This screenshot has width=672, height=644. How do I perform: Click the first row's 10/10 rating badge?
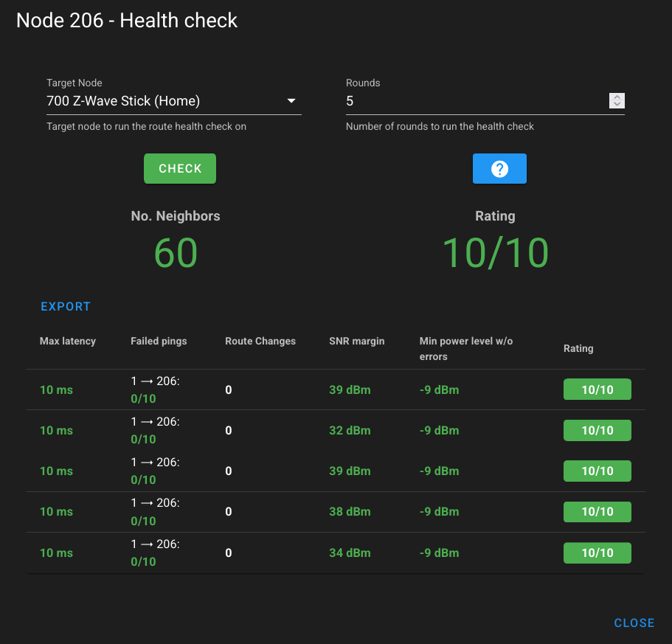click(x=597, y=389)
